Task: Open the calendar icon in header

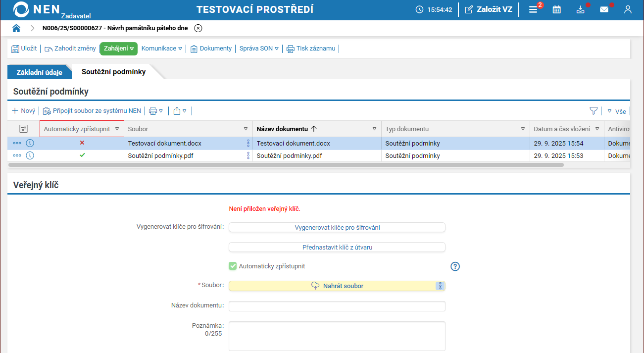Action: point(557,9)
